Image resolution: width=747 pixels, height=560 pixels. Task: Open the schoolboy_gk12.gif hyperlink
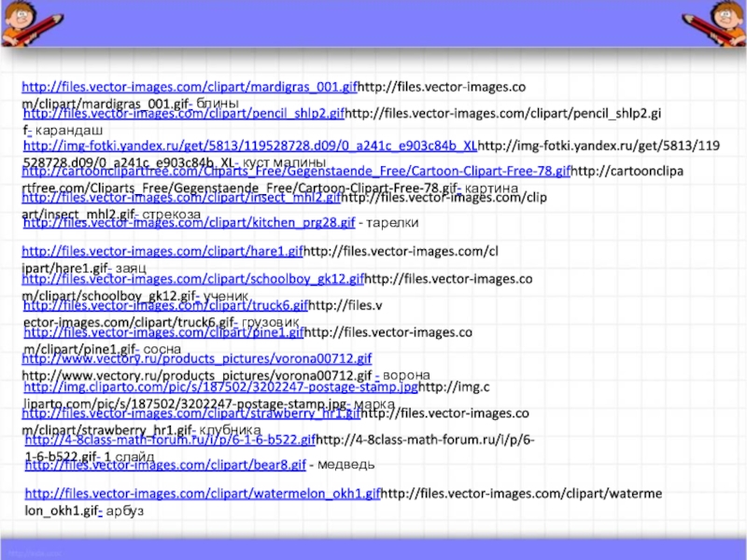point(193,278)
